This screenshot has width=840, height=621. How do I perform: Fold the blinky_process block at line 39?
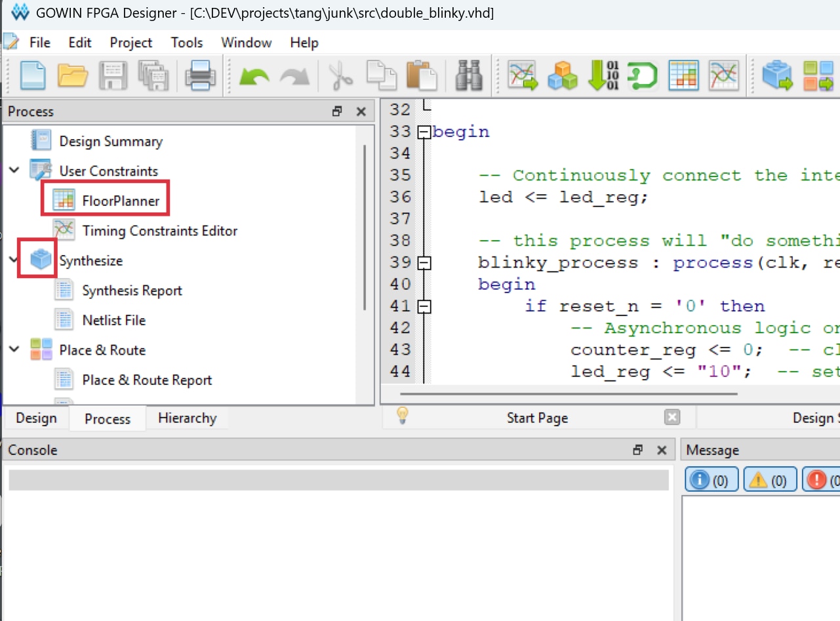pyautogui.click(x=424, y=262)
